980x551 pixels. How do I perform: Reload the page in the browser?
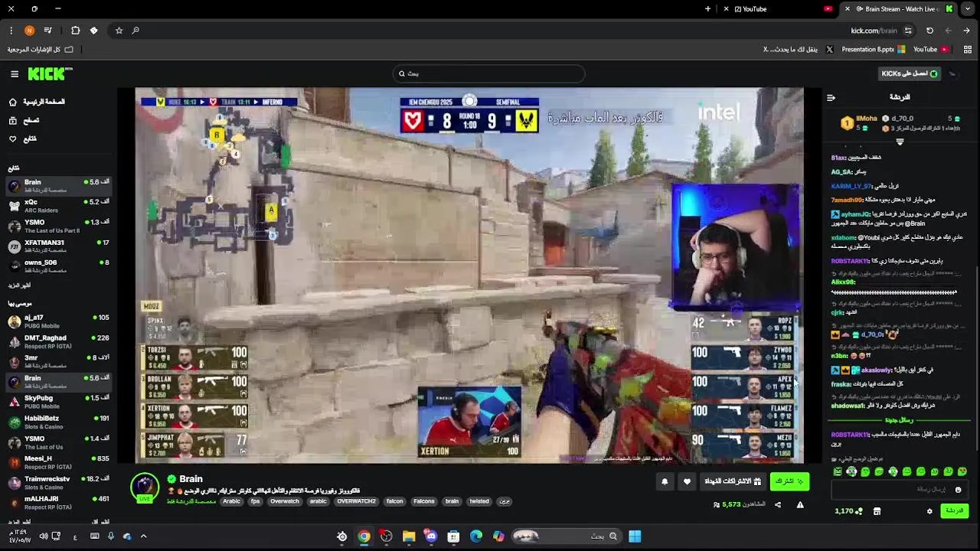click(929, 31)
